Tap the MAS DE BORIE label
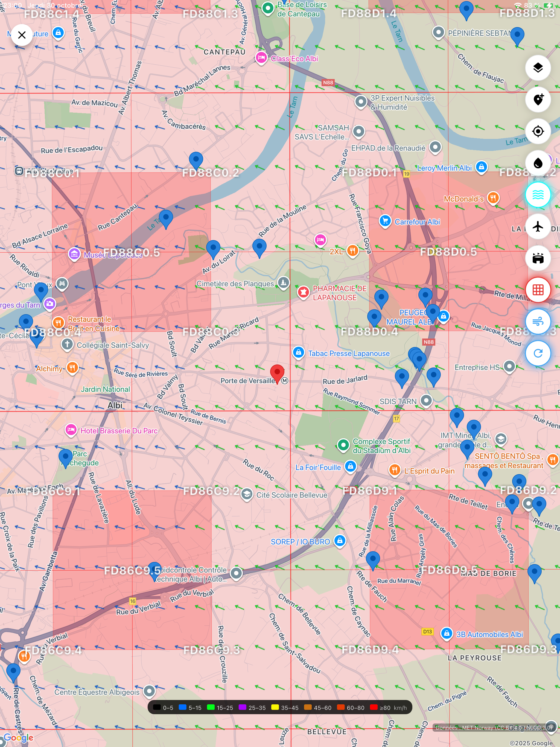Viewport: 560px width, 747px height. (489, 573)
